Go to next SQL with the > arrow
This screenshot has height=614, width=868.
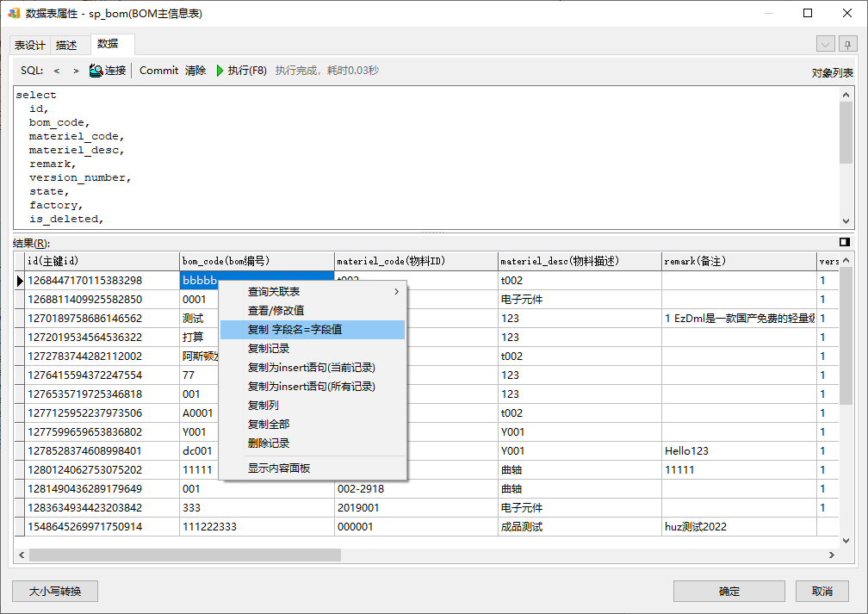coord(76,71)
